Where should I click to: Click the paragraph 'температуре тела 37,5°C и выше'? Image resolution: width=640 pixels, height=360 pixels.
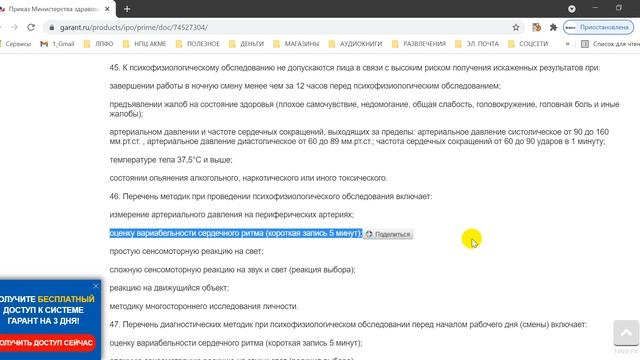click(x=171, y=160)
